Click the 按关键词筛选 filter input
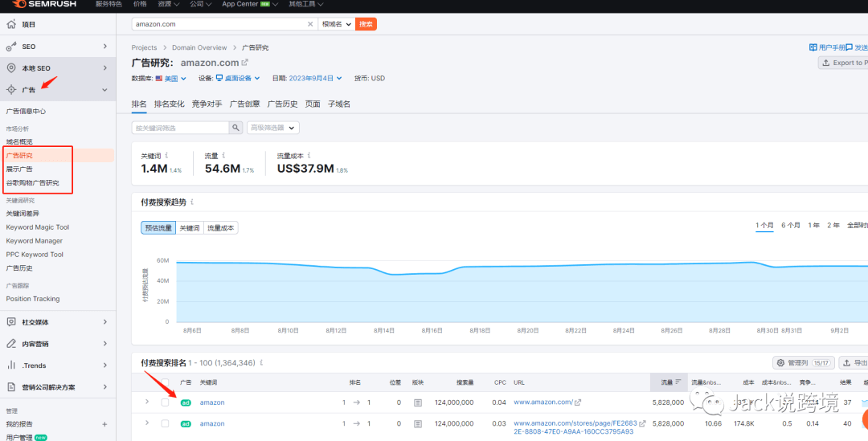Image resolution: width=868 pixels, height=441 pixels. point(181,128)
